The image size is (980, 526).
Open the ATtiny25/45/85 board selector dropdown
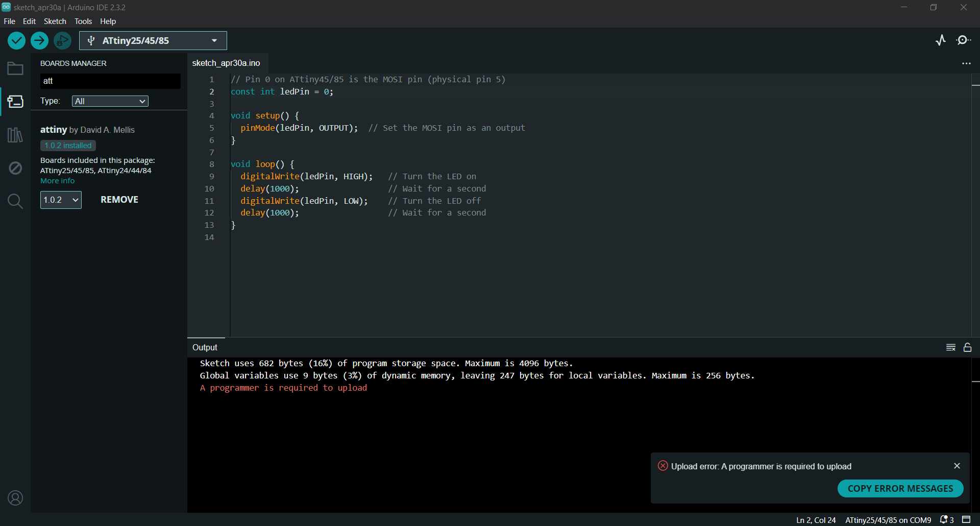point(153,41)
